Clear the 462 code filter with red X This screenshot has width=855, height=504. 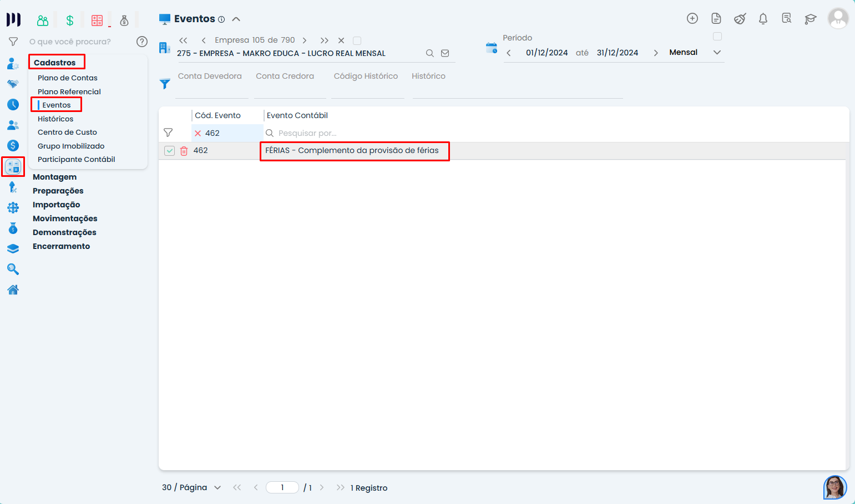(x=198, y=133)
